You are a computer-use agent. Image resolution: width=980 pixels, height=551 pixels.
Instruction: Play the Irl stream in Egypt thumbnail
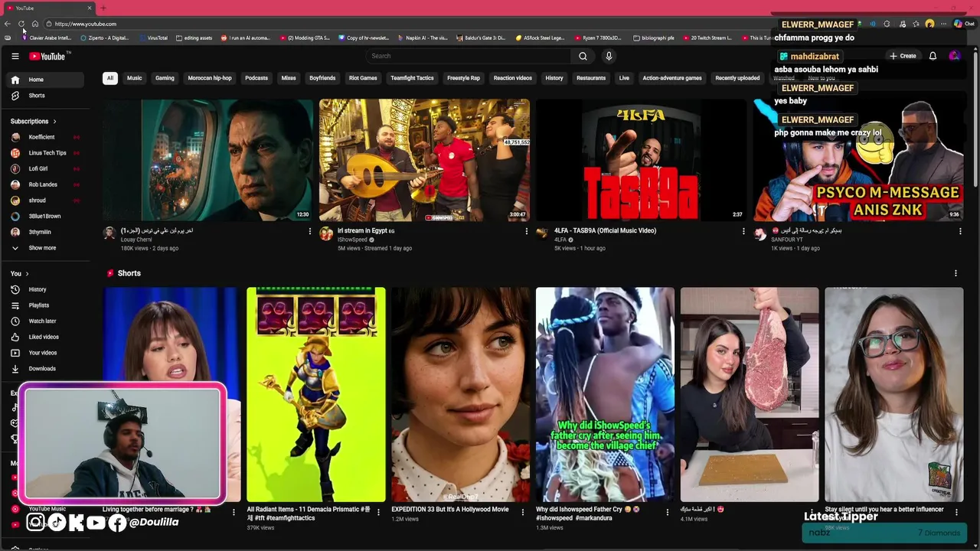pyautogui.click(x=424, y=160)
